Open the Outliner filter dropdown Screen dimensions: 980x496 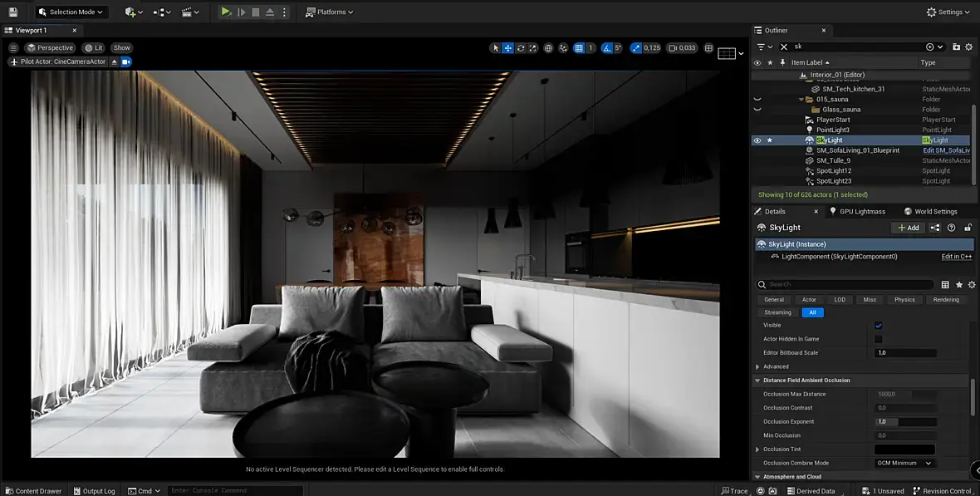point(764,47)
